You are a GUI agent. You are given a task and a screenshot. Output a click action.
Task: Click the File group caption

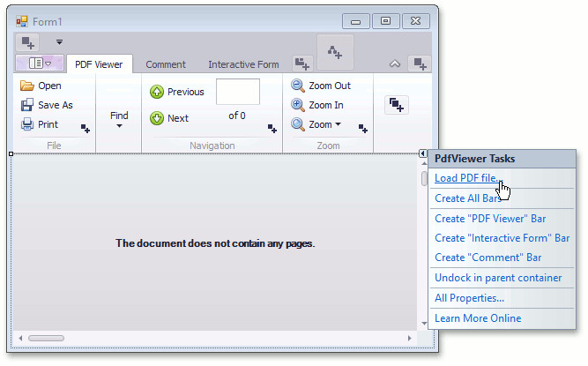54,146
